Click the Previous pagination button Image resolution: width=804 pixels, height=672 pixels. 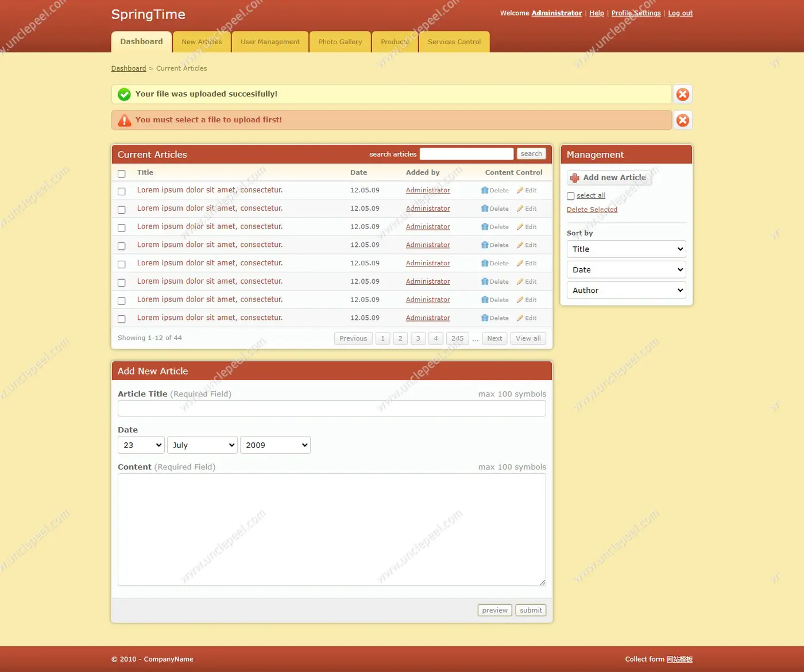click(x=353, y=338)
